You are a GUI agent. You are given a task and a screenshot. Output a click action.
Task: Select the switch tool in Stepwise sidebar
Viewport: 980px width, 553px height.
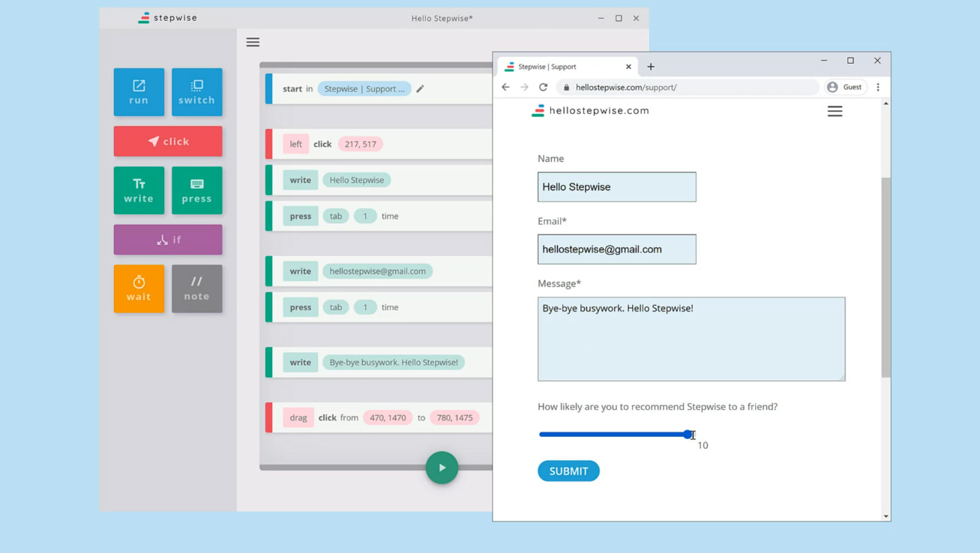(196, 92)
